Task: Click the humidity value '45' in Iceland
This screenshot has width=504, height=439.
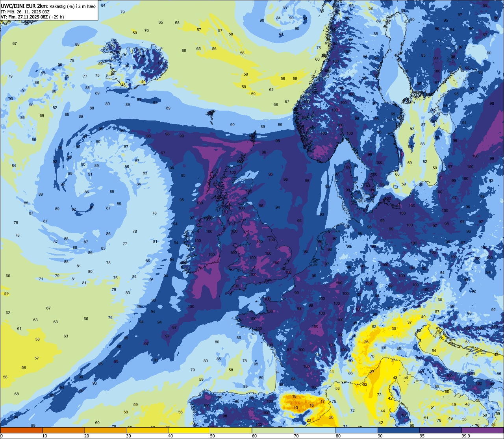Action: (x=123, y=85)
